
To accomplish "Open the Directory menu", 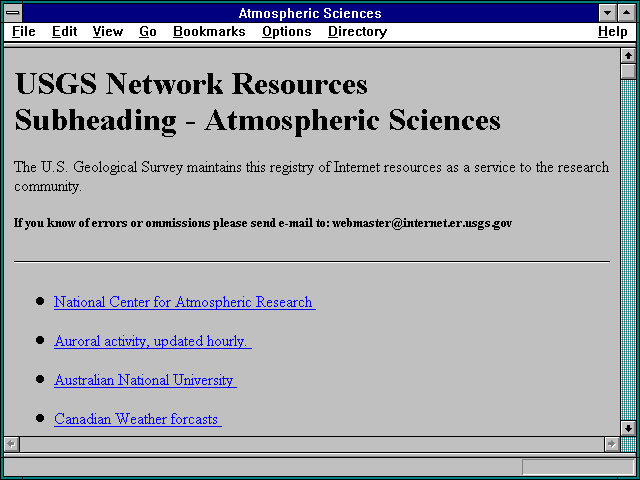I will (x=358, y=31).
